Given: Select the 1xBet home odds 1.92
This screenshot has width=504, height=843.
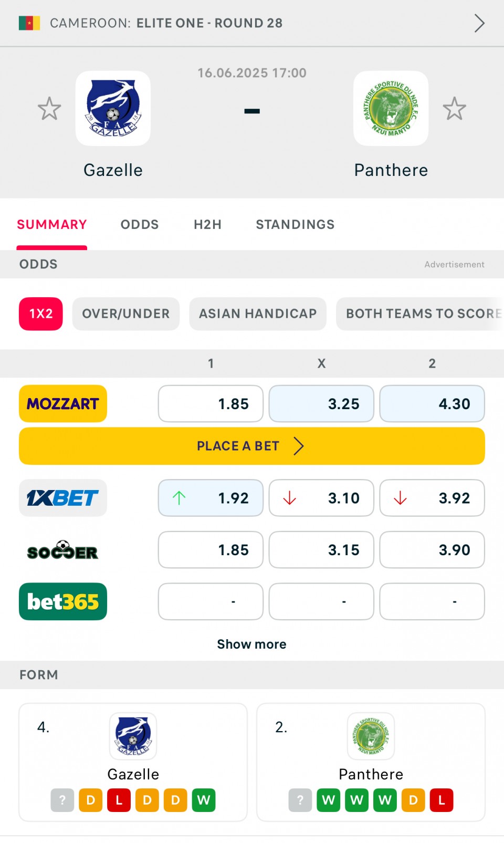Looking at the screenshot, I should coord(211,498).
